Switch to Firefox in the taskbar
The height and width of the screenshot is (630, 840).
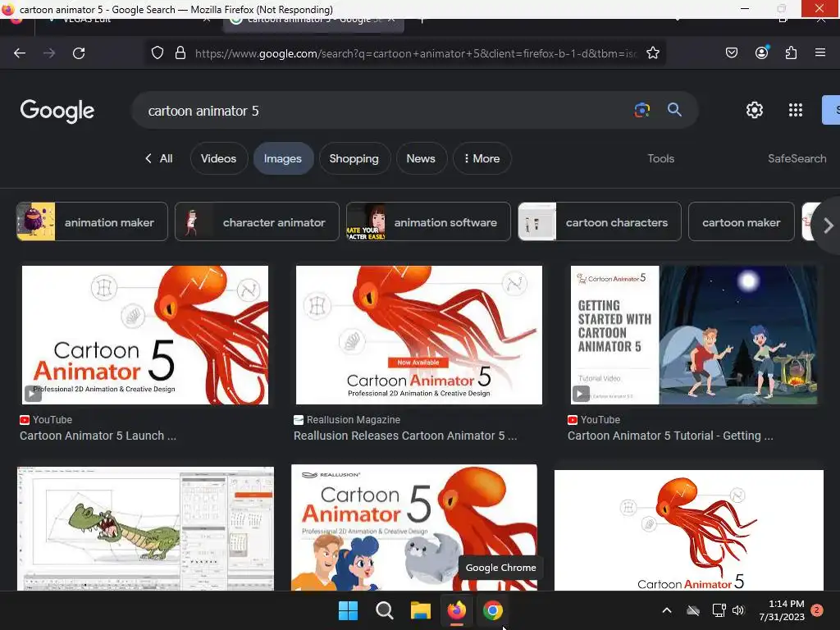click(456, 610)
